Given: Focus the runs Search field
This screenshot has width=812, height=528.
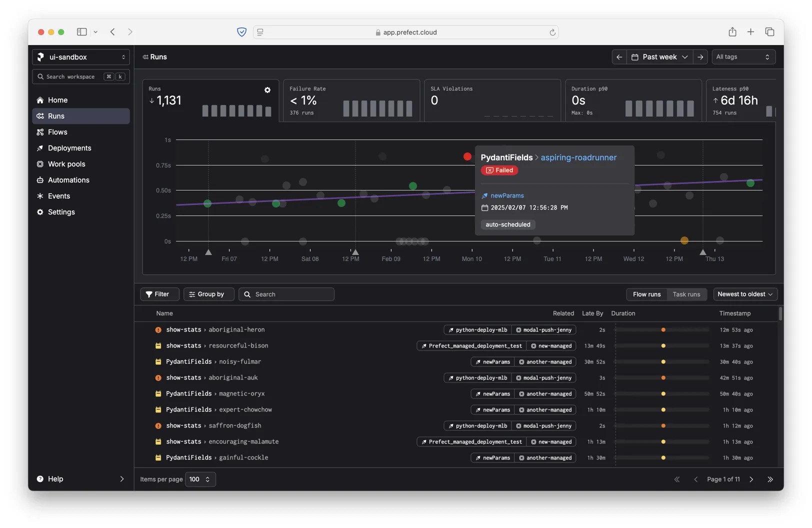Looking at the screenshot, I should pyautogui.click(x=286, y=294).
